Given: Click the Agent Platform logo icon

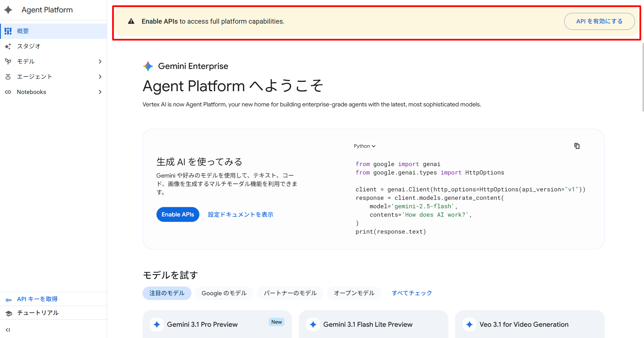Looking at the screenshot, I should pos(8,10).
